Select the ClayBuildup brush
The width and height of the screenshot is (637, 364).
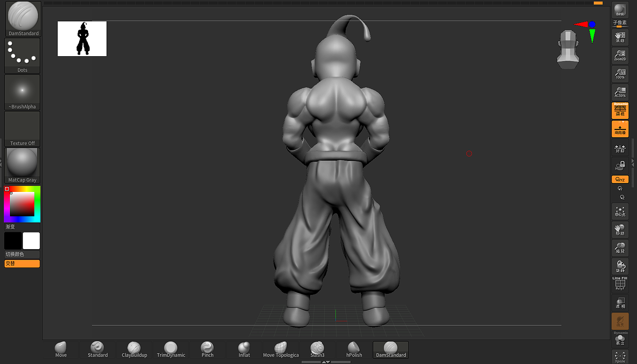coord(134,350)
